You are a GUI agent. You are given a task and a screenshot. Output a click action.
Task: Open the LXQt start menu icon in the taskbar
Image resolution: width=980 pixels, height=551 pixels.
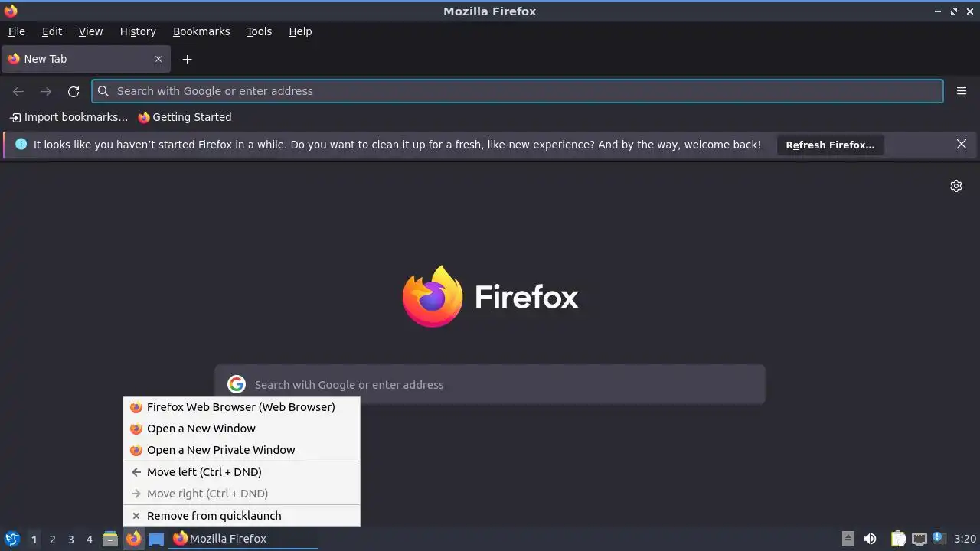tap(12, 539)
